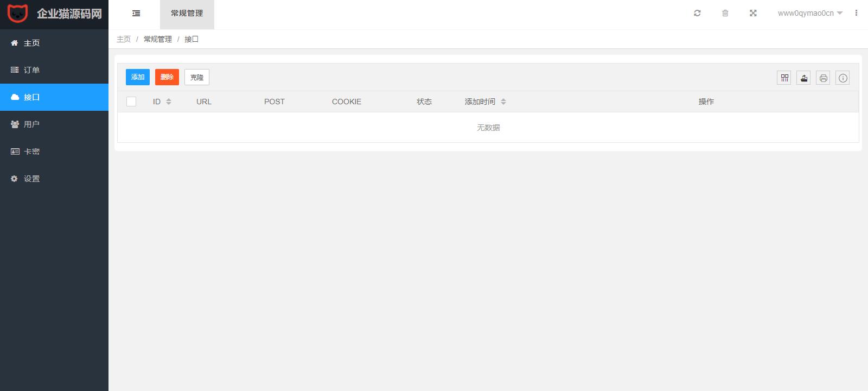Open 订单 in the sidebar

pyautogui.click(x=54, y=70)
